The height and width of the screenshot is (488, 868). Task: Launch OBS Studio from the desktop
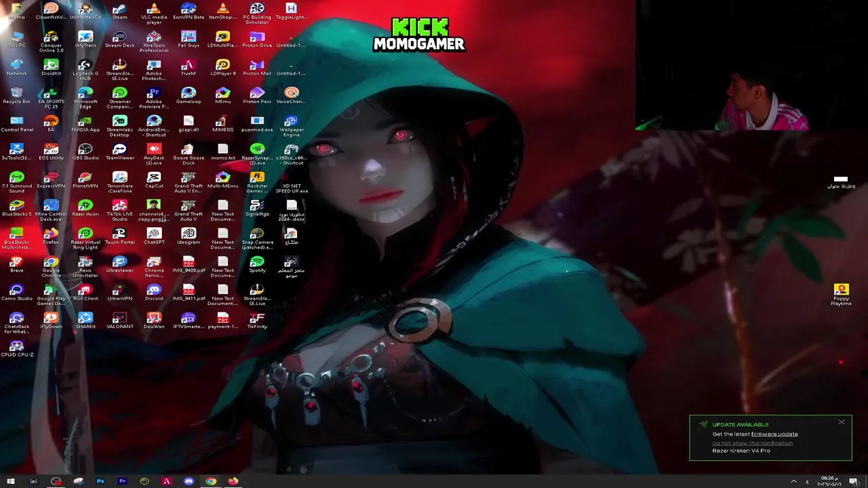(x=85, y=152)
